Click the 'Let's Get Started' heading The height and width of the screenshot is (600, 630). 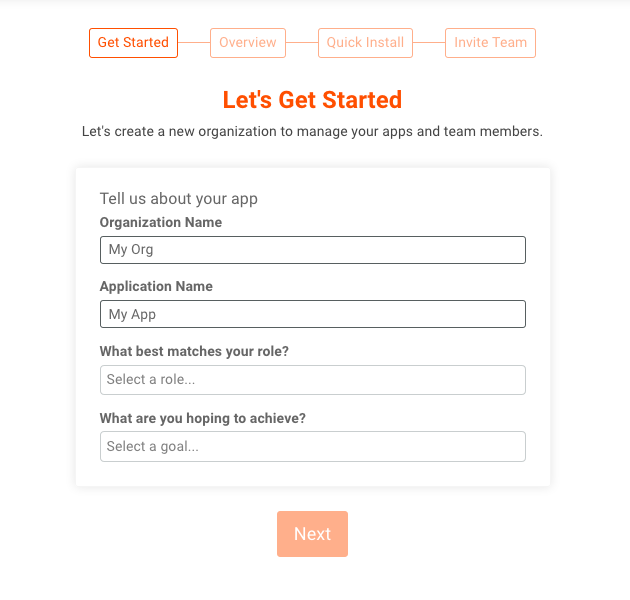(312, 100)
